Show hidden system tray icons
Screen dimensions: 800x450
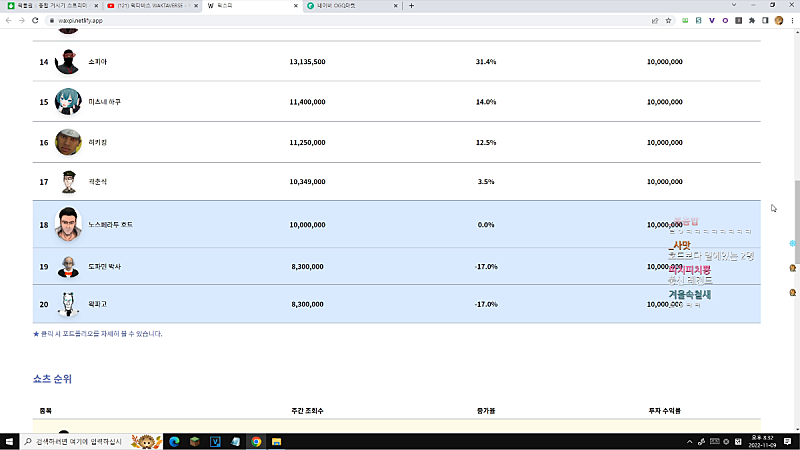[x=690, y=442]
